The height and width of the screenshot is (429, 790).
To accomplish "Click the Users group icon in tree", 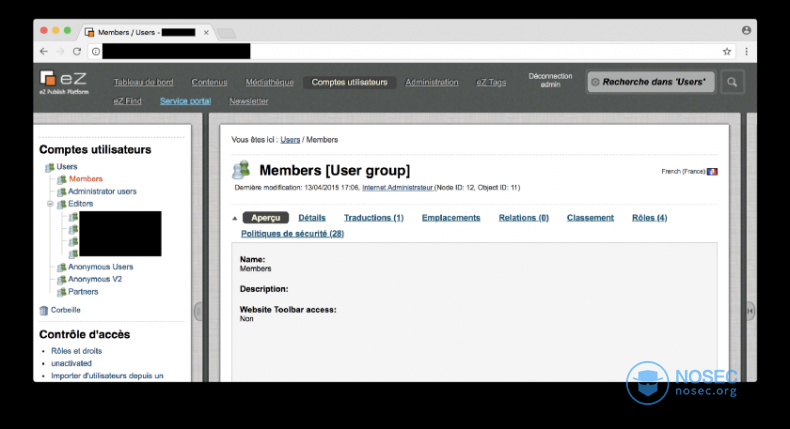I will (x=49, y=167).
